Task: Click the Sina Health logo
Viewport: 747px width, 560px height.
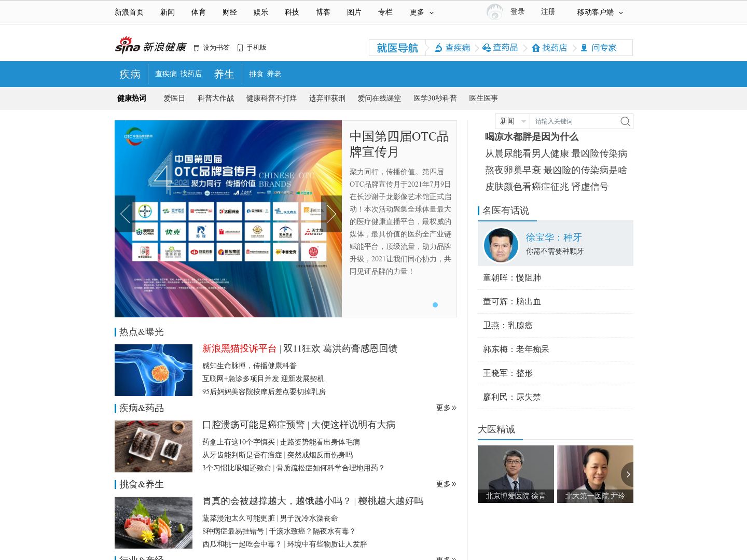Action: [x=150, y=46]
